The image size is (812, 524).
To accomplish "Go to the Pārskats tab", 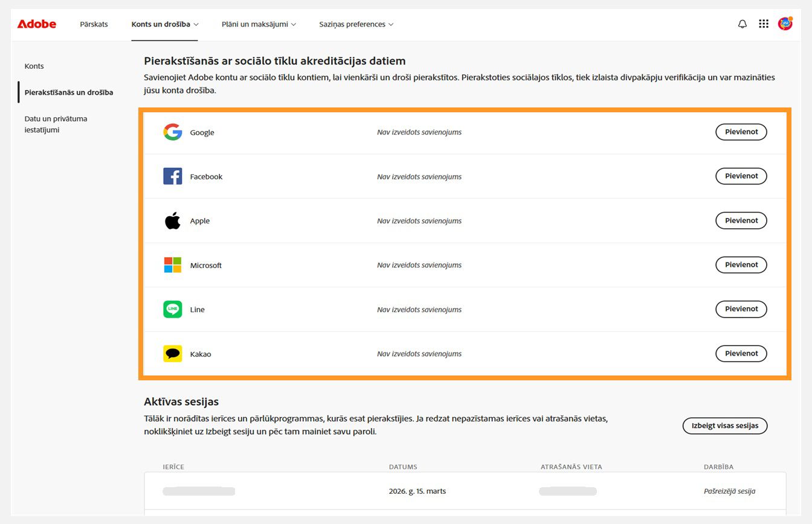I will tap(94, 24).
